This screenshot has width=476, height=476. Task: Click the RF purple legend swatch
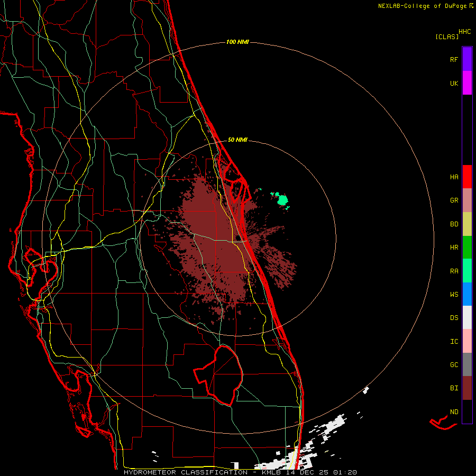click(467, 59)
